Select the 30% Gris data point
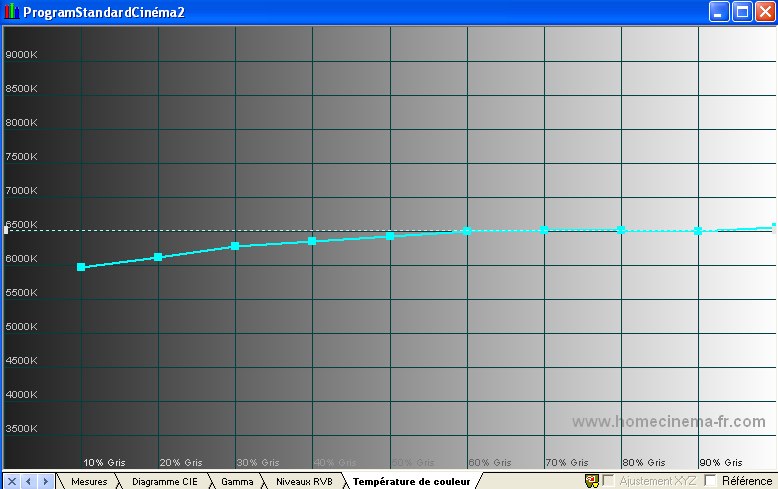The image size is (778, 489). [235, 246]
